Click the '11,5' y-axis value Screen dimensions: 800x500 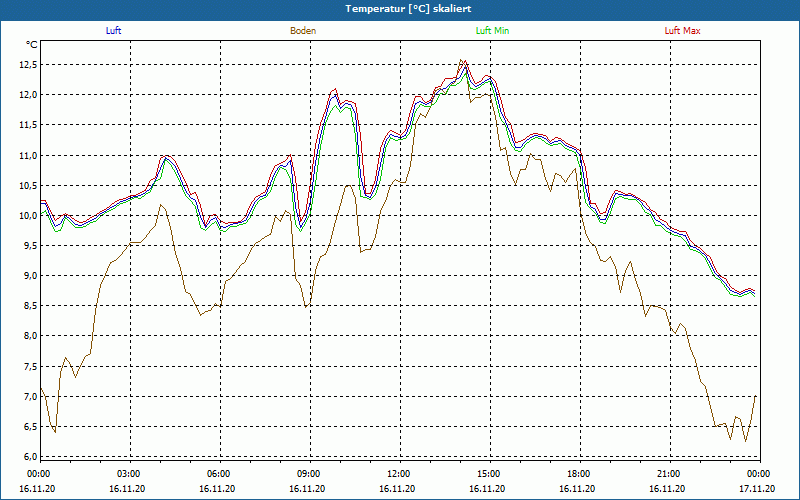click(29, 125)
